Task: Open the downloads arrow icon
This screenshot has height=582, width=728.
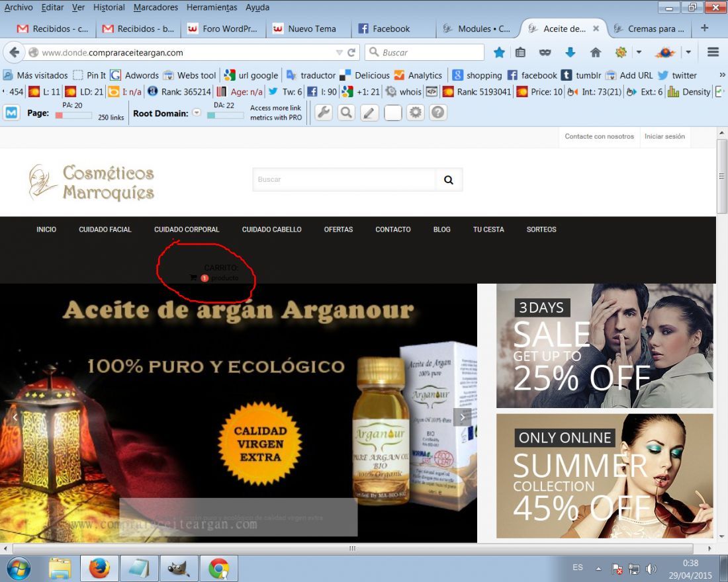Action: pos(570,52)
